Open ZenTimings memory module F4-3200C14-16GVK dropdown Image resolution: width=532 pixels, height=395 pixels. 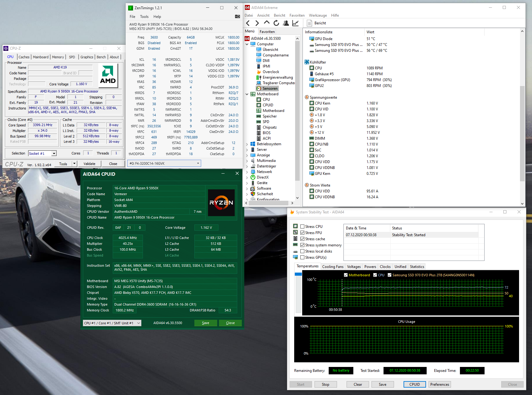tap(164, 163)
